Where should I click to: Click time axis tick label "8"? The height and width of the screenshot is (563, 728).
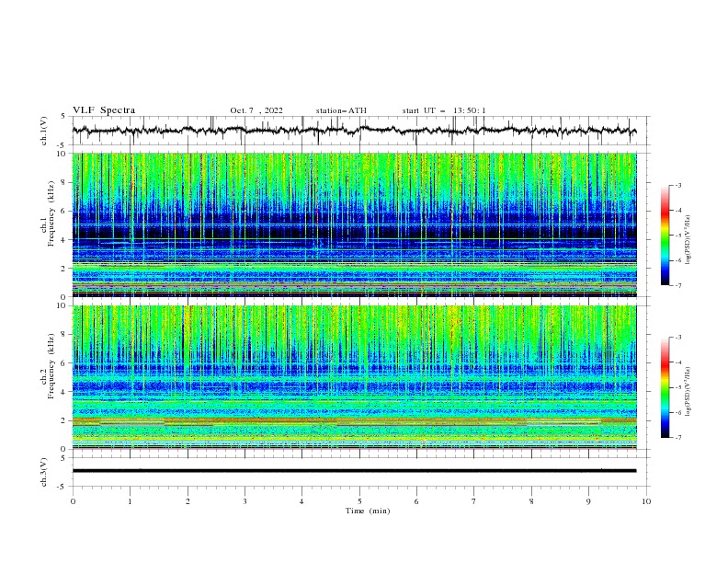pos(531,501)
